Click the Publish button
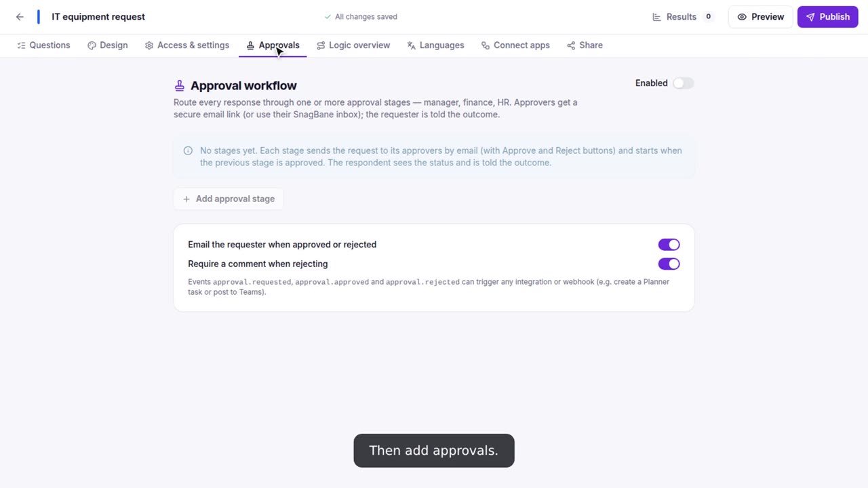 tap(828, 17)
